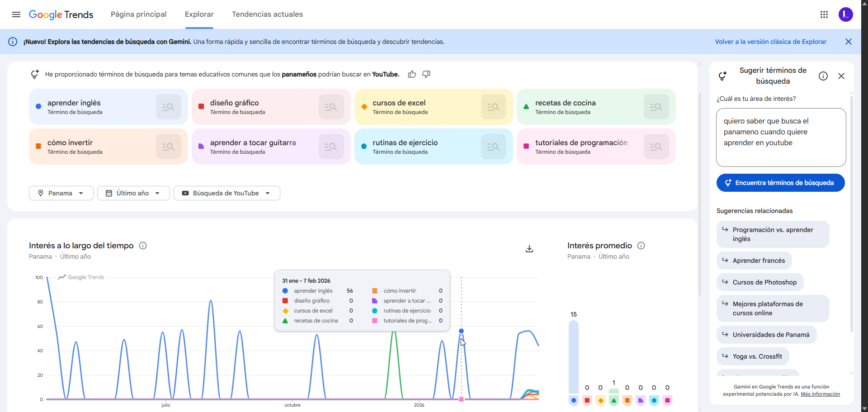Viewport: 868px width, 412px height.
Task: Click the blue circle swatch under the average chart
Action: coord(574,400)
